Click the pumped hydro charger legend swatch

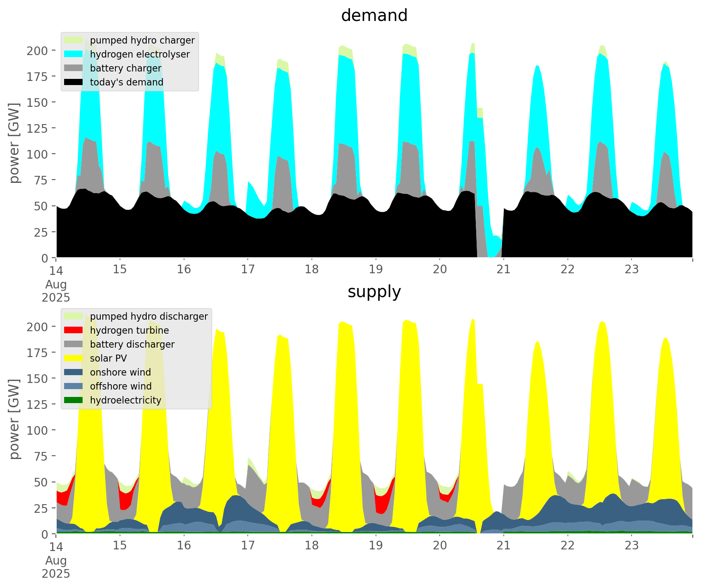74,40
